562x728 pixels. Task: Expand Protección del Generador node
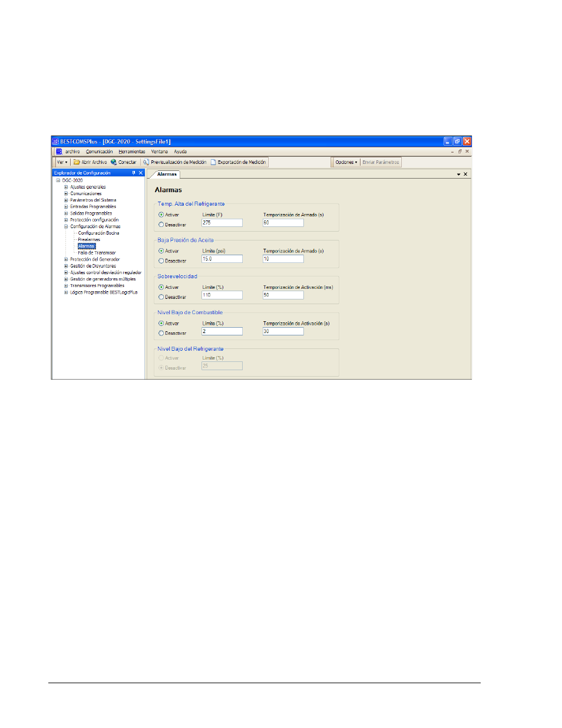coord(66,259)
